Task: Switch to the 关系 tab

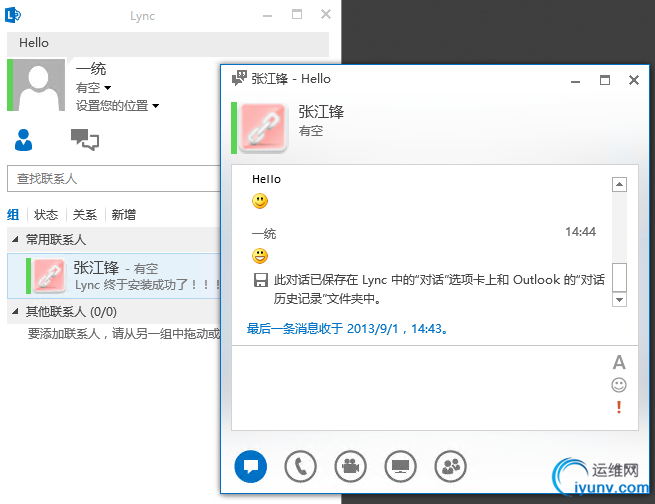Action: tap(85, 215)
